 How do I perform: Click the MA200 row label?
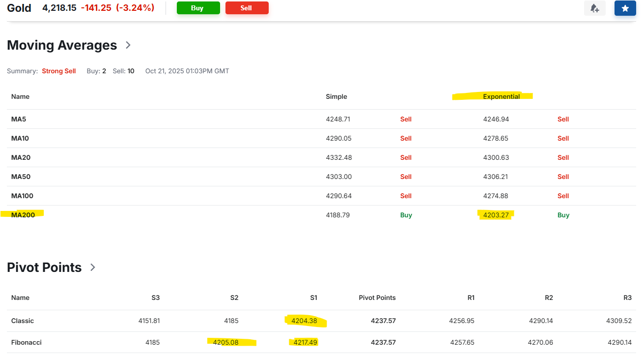pos(23,215)
